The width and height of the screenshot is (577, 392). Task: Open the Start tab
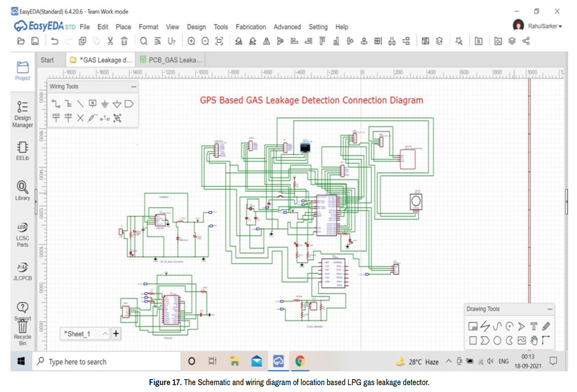coord(47,60)
